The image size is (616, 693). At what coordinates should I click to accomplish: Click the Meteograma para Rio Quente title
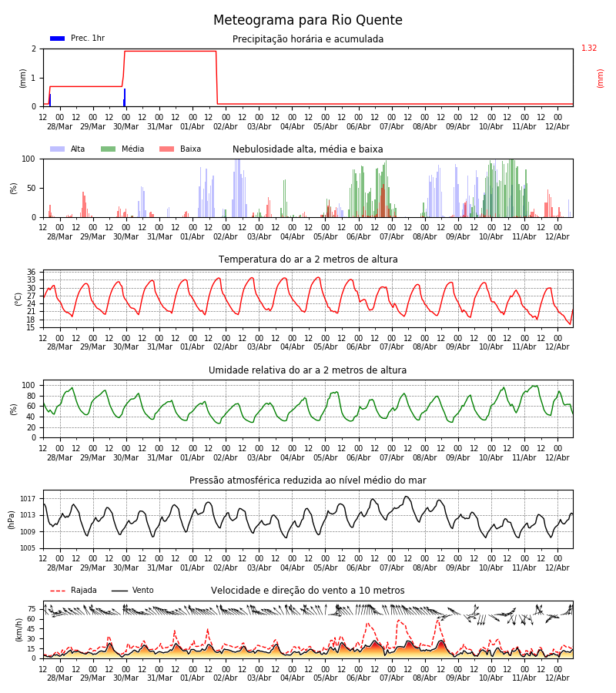(x=308, y=20)
